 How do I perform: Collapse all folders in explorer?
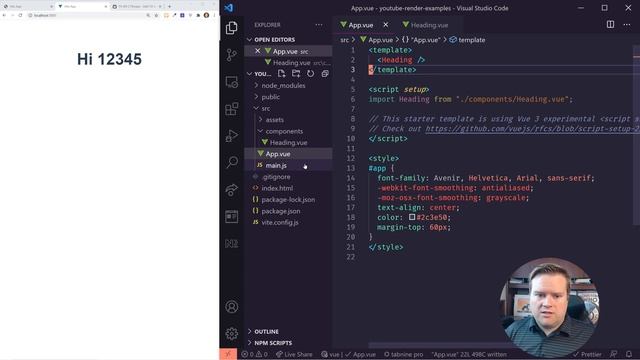[325, 73]
